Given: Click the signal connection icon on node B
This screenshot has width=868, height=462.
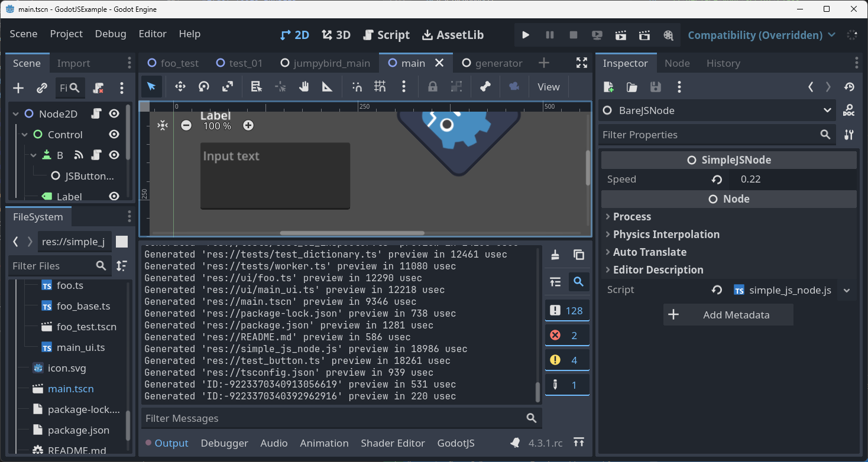Looking at the screenshot, I should [79, 155].
